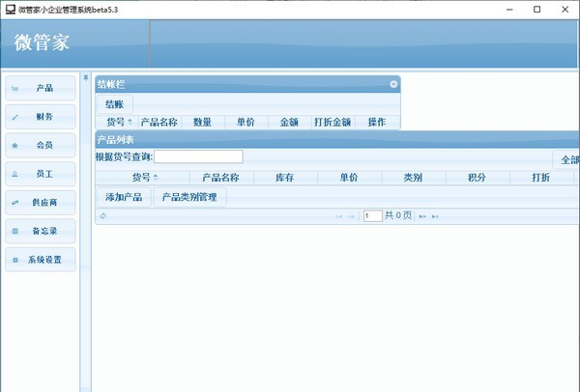This screenshot has height=392, width=580.
Task: Click the 库存 column header
Action: pyautogui.click(x=285, y=178)
